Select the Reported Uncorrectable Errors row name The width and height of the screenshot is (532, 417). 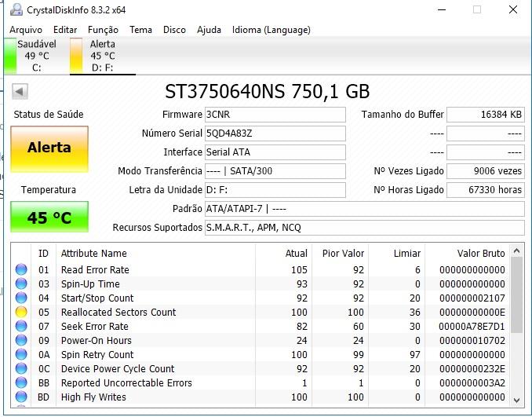click(x=126, y=383)
